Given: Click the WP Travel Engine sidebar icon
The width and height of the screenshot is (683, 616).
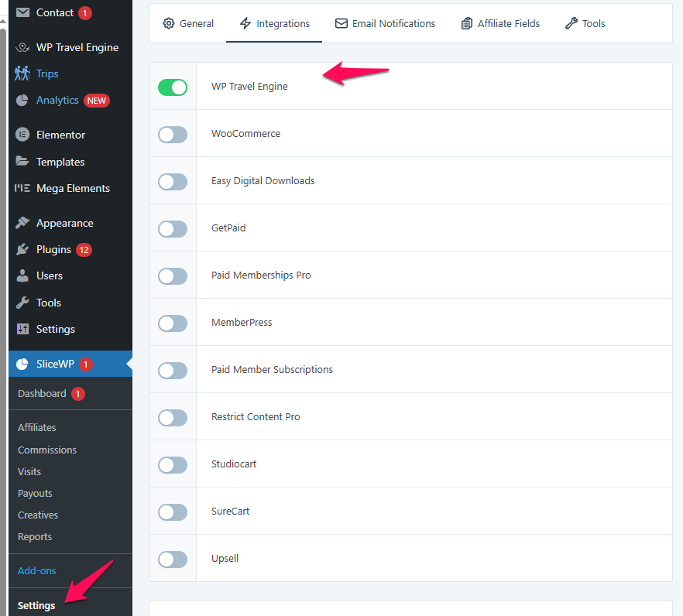Looking at the screenshot, I should pyautogui.click(x=22, y=47).
